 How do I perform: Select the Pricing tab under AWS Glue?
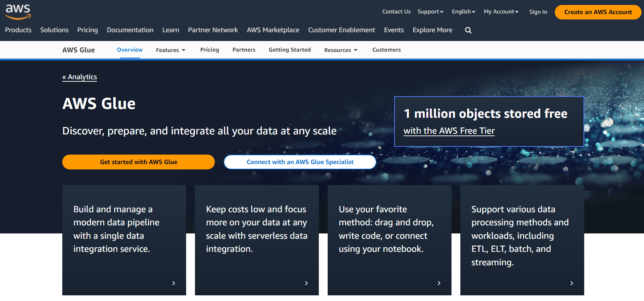coord(210,50)
